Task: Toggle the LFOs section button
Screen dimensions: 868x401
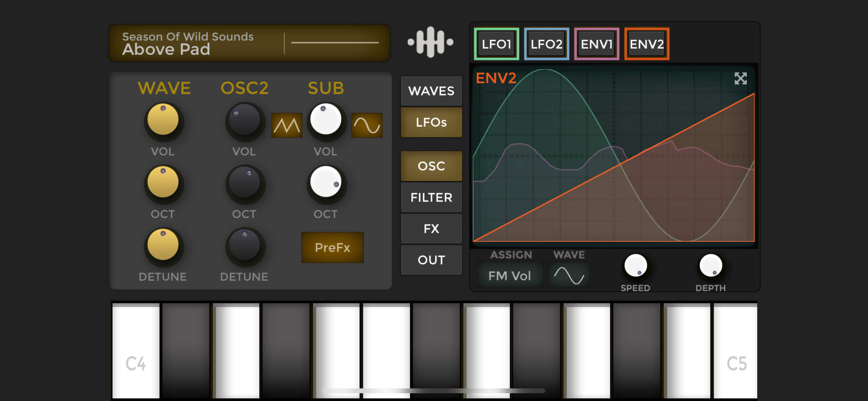Action: (431, 122)
